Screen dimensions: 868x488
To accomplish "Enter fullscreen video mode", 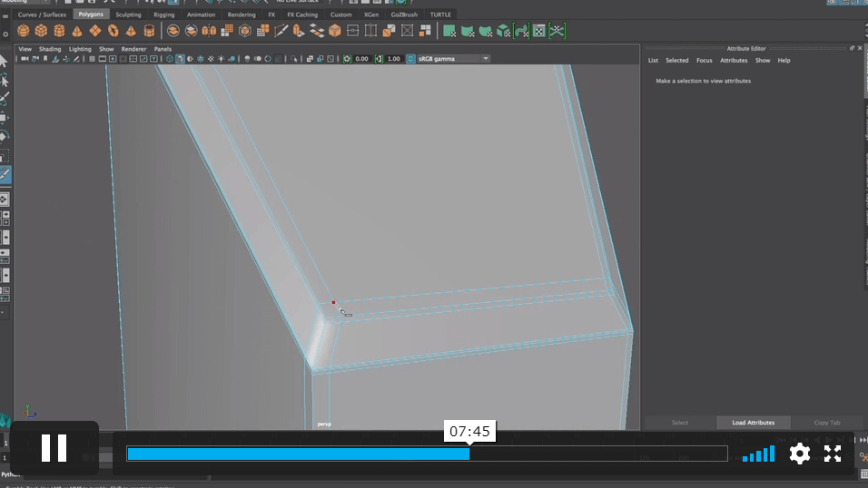I will coord(833,454).
